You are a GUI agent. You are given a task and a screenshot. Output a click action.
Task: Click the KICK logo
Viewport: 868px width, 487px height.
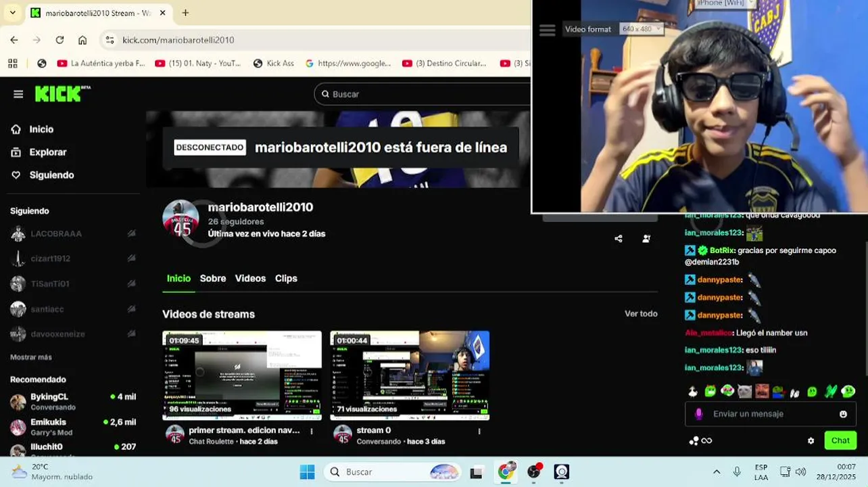pyautogui.click(x=62, y=93)
